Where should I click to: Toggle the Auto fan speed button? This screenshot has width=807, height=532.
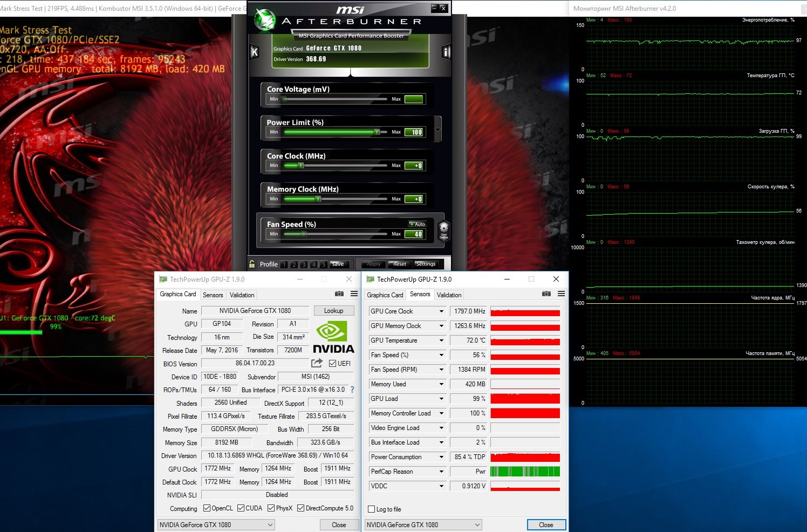(417, 224)
